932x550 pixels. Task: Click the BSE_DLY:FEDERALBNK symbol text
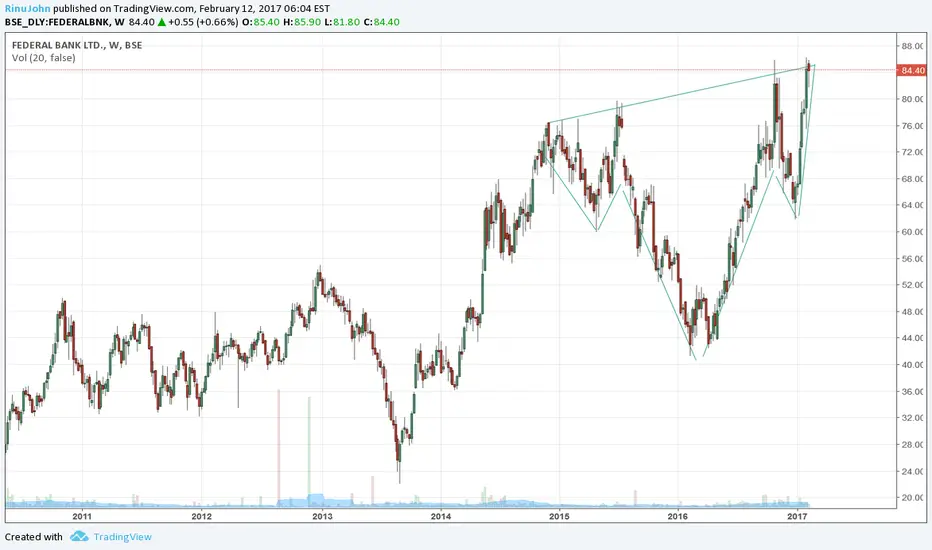pos(57,22)
